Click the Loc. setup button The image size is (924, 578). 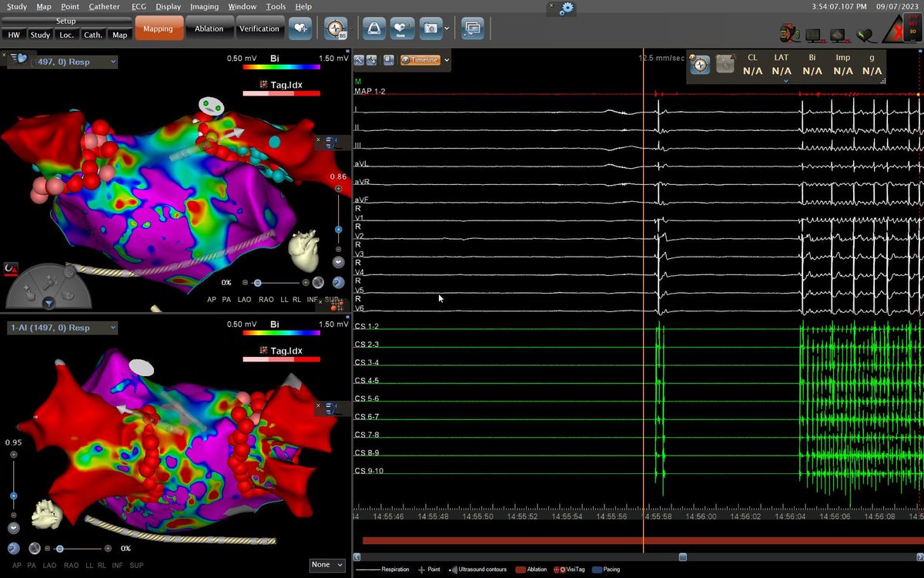pyautogui.click(x=66, y=35)
